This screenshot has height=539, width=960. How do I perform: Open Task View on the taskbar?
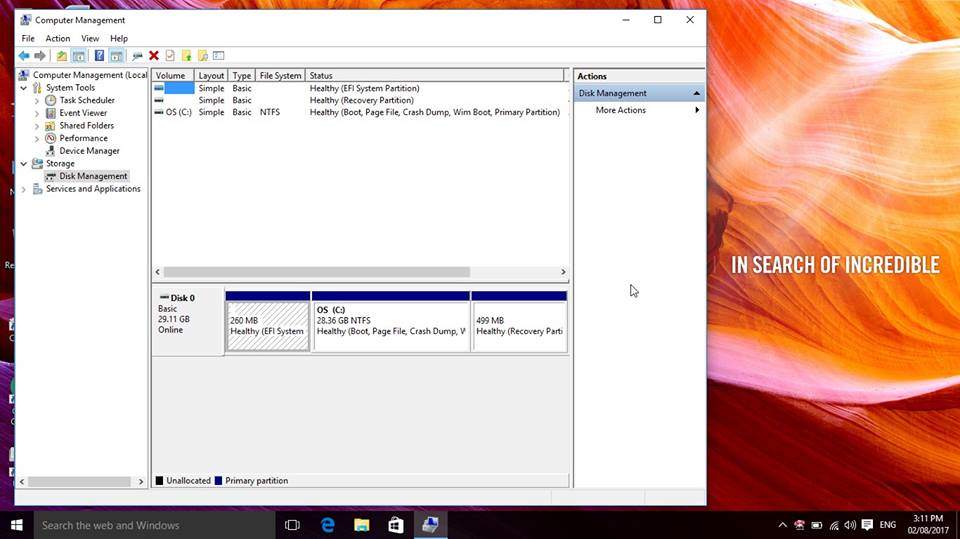pyautogui.click(x=292, y=525)
